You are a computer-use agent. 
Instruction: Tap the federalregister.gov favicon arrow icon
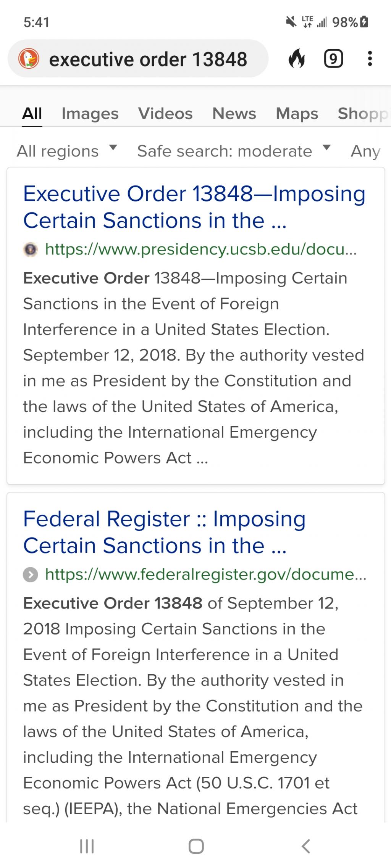[31, 575]
